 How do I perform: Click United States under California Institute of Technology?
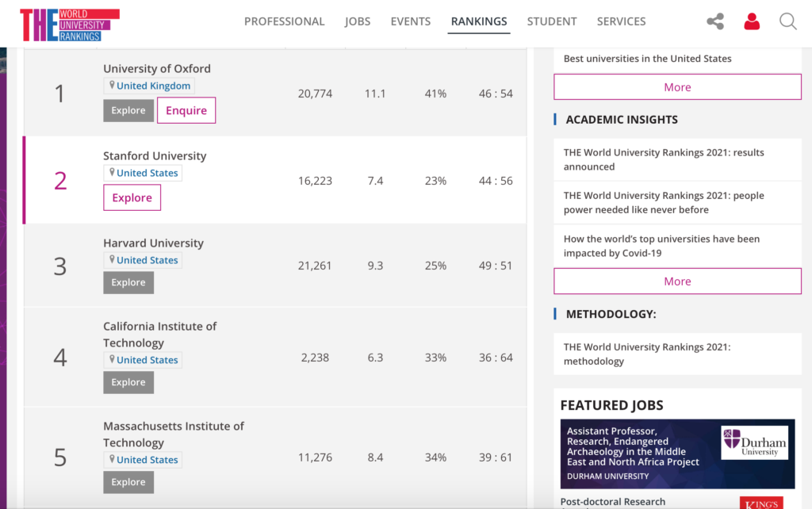[143, 360]
